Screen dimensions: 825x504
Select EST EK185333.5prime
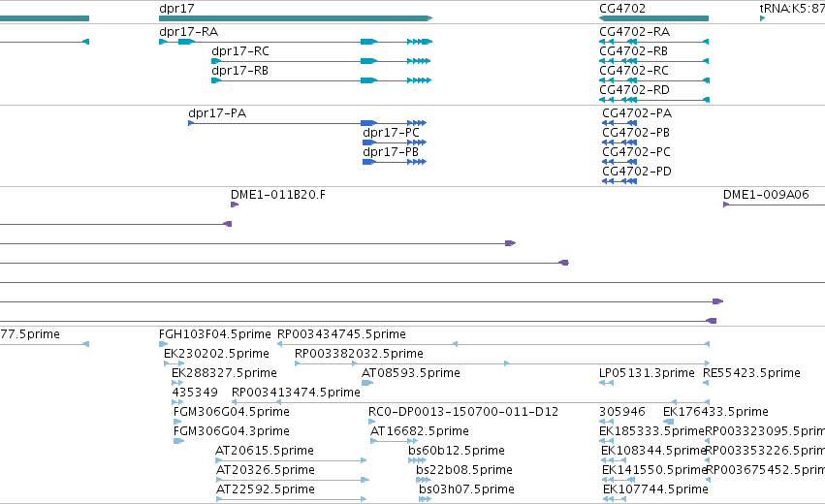coord(606,441)
